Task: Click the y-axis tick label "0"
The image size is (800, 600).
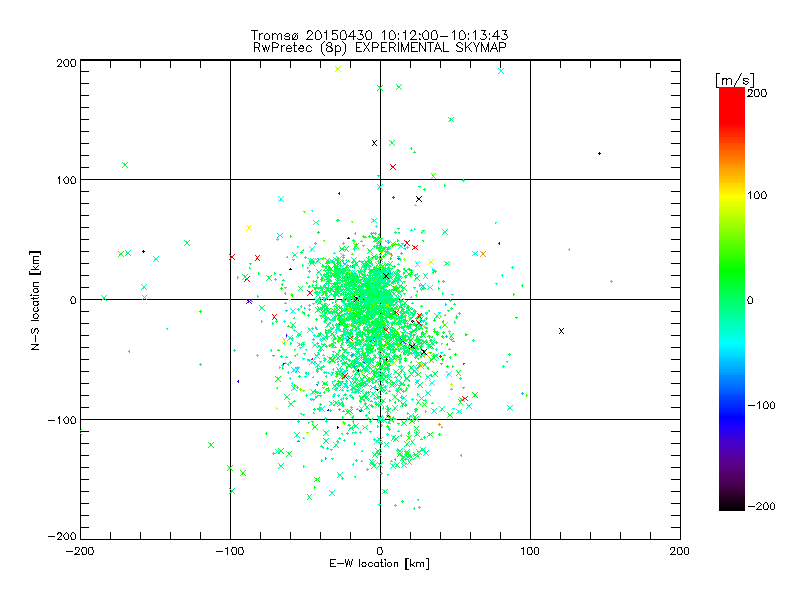Action: coord(73,300)
